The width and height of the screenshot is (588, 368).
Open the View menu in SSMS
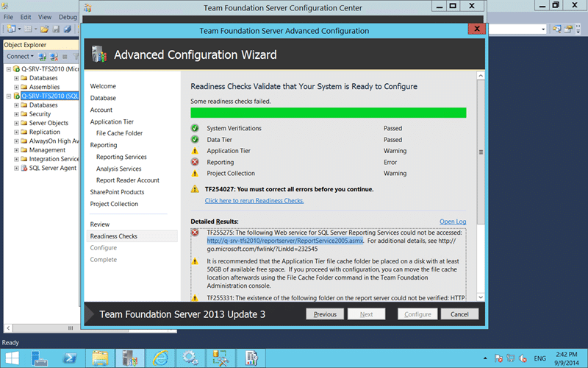pyautogui.click(x=45, y=17)
